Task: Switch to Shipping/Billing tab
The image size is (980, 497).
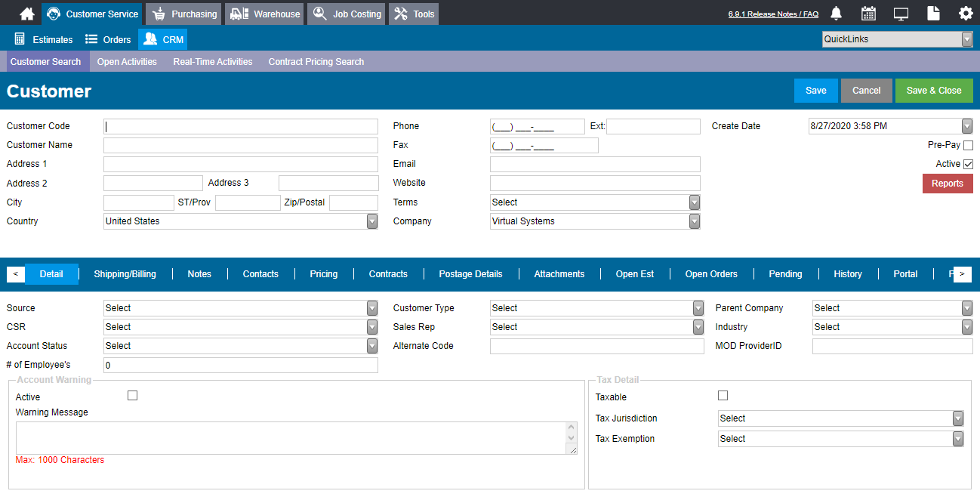Action: click(125, 274)
